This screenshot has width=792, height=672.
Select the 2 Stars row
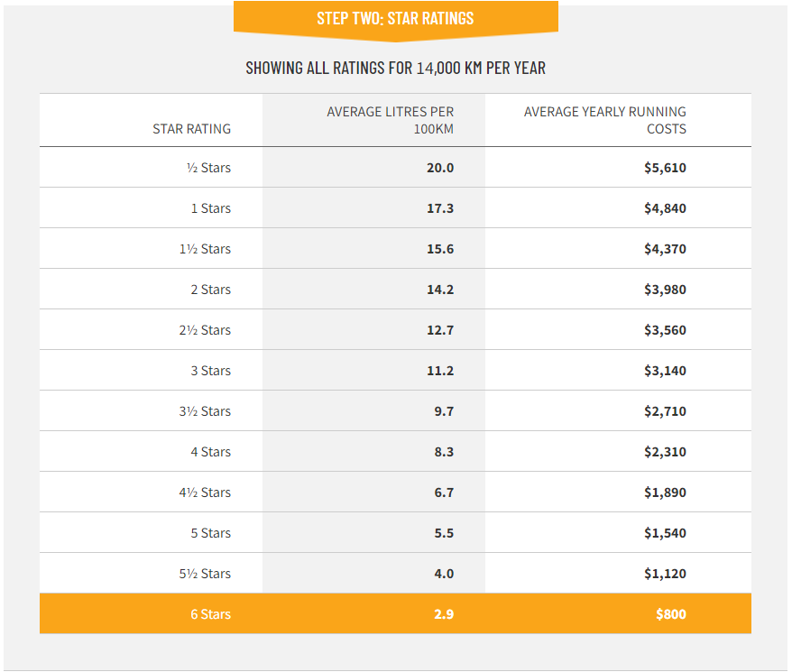click(x=395, y=289)
